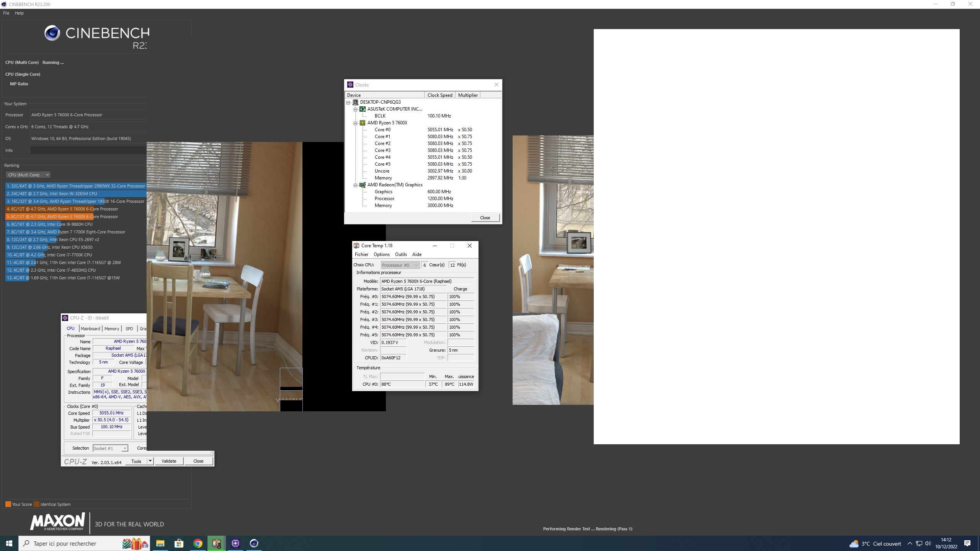Switch to the Mainboard tab in CPU-Z

90,329
